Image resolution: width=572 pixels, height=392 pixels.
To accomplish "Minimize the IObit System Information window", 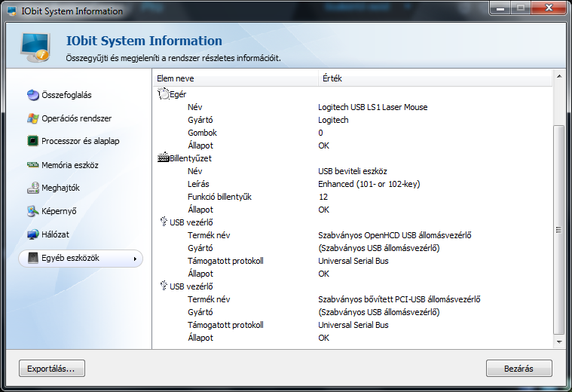I will [x=500, y=8].
